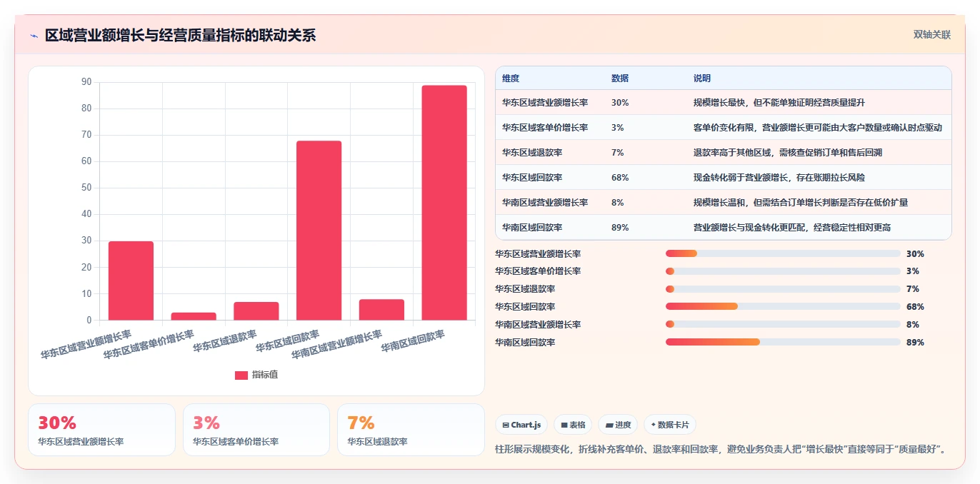Click table row cell 华南区域营业额增长率

click(x=545, y=203)
